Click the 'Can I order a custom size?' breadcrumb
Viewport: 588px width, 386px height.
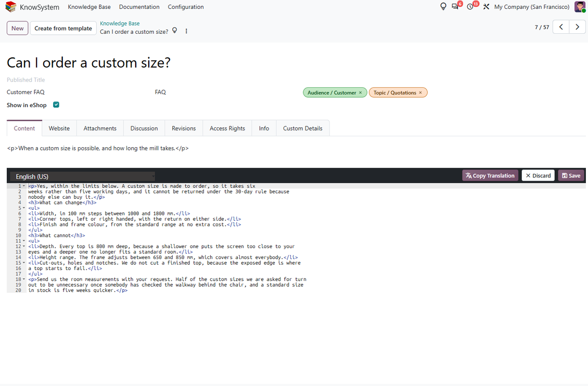[x=134, y=32]
